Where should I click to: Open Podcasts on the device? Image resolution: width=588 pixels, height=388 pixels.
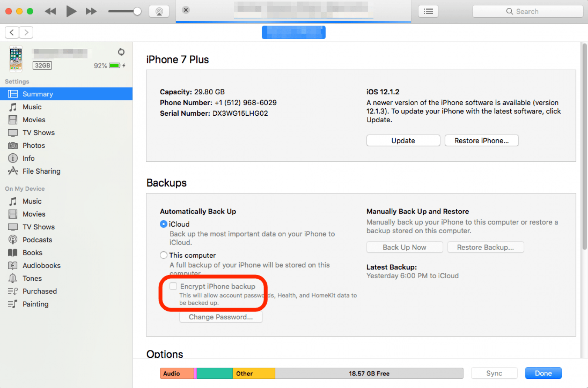(66, 240)
